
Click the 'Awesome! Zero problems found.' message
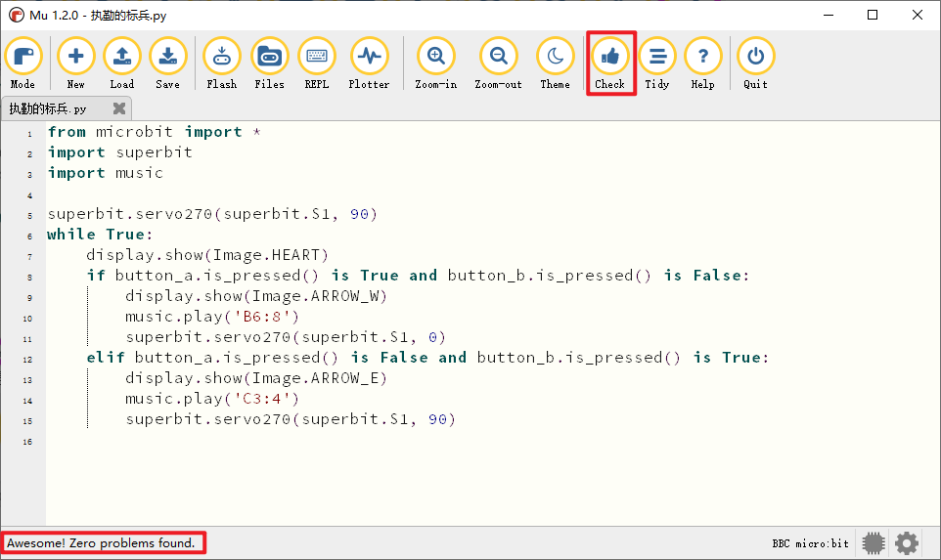tap(101, 542)
